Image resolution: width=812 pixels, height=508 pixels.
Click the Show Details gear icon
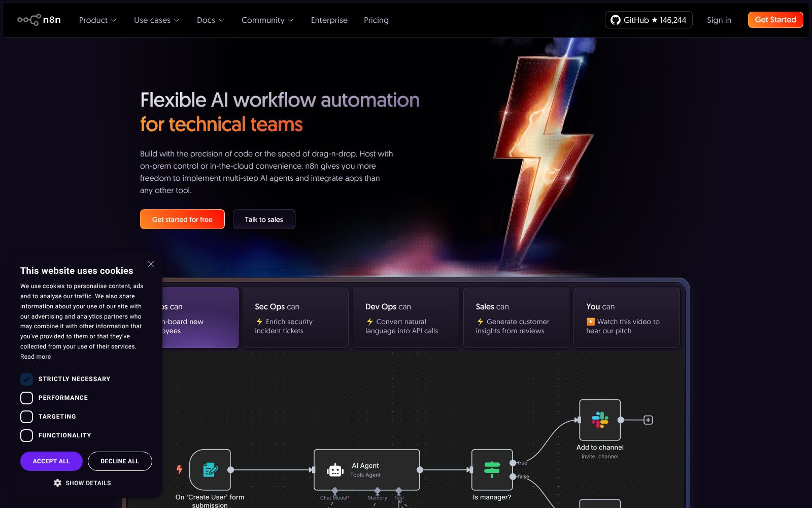(57, 483)
